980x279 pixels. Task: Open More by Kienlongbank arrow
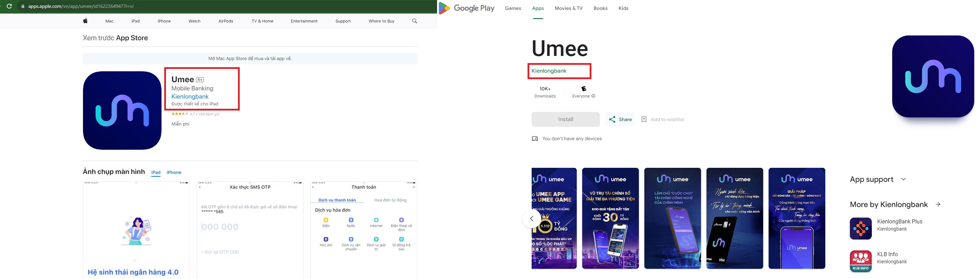point(938,205)
